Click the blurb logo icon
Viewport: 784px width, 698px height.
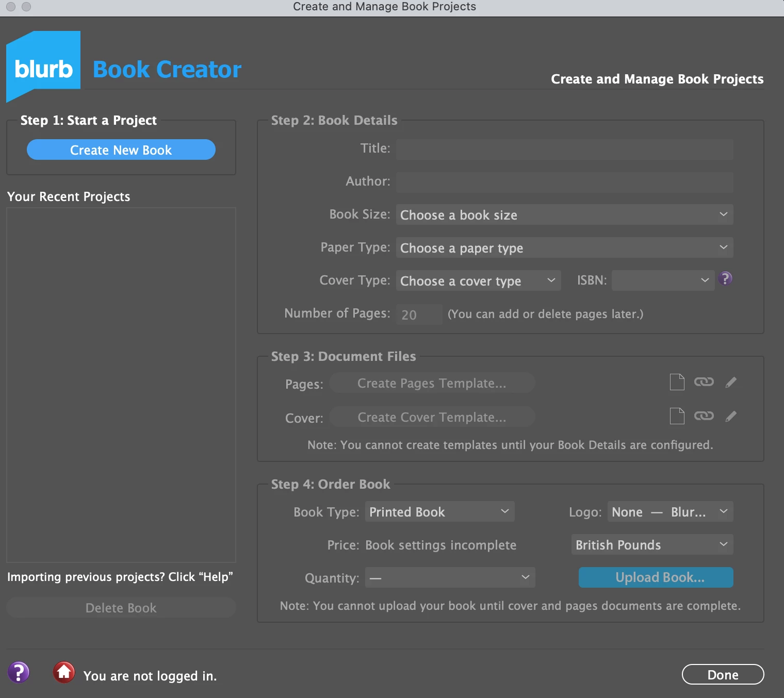click(x=43, y=67)
